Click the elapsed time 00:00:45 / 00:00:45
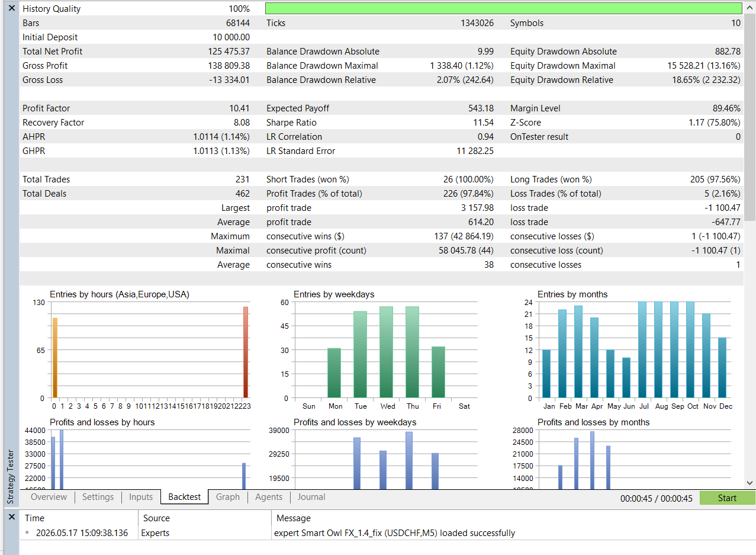Viewport: 756px width, 555px height. 657,499
